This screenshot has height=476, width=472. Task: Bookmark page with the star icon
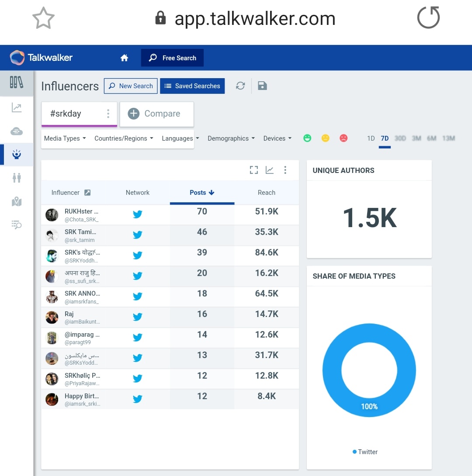point(43,18)
